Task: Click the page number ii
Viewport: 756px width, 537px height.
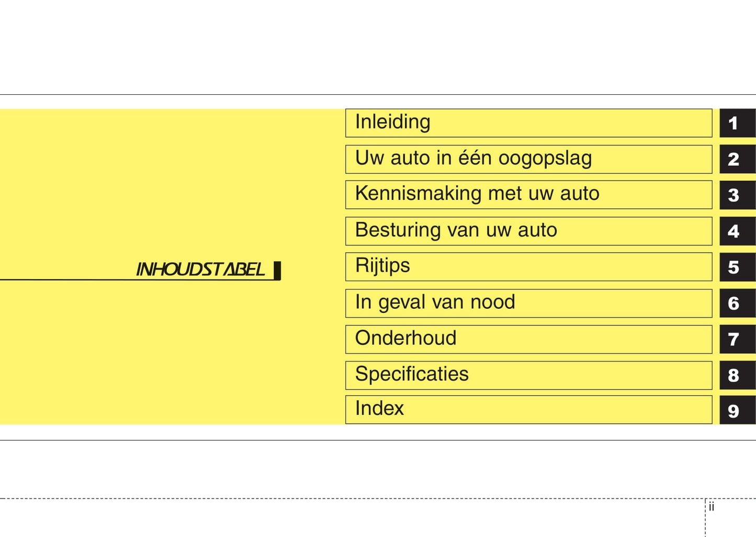Action: click(x=711, y=507)
